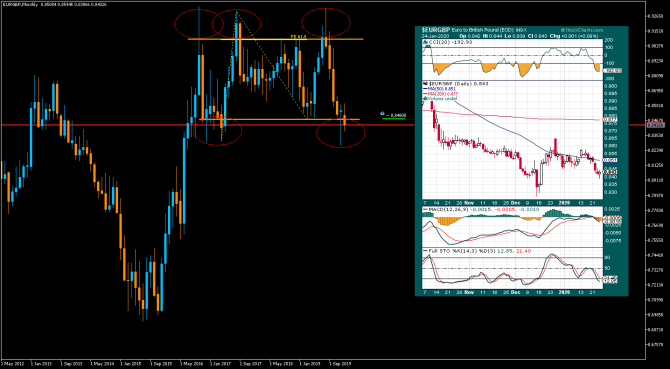Click the short green line under price marker
Image resolution: width=670 pixels, height=369 pixels.
[393, 118]
